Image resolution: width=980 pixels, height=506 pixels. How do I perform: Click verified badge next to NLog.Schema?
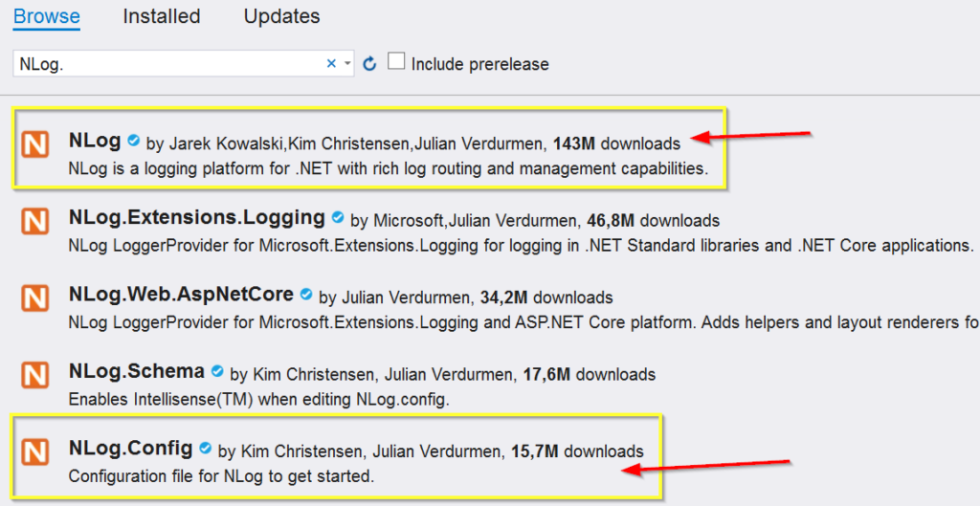click(x=217, y=371)
